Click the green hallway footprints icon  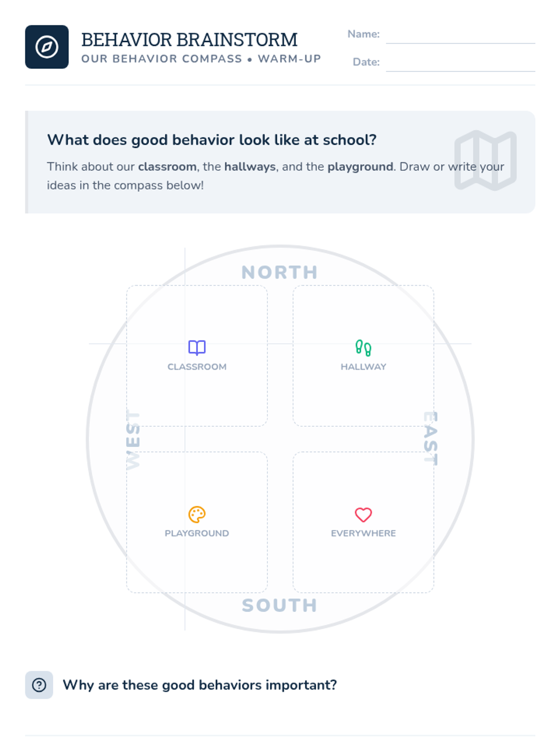coord(363,347)
